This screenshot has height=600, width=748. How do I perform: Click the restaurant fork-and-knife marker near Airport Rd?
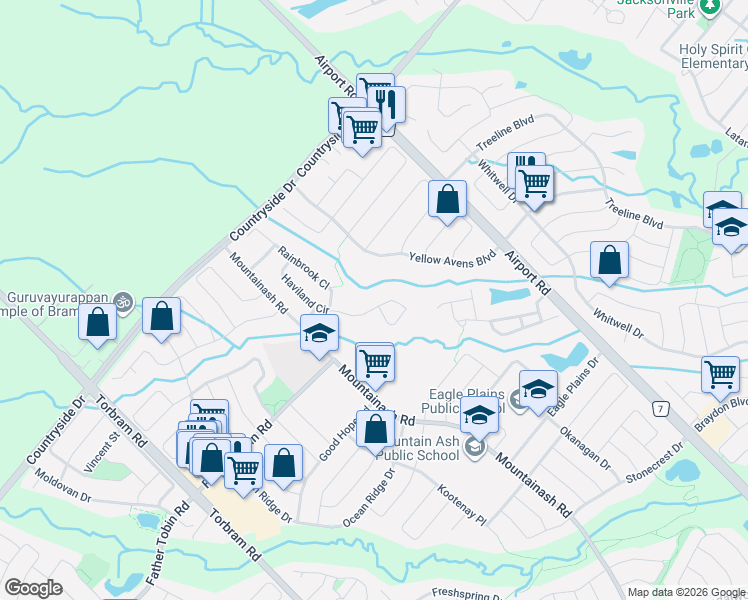[x=386, y=104]
